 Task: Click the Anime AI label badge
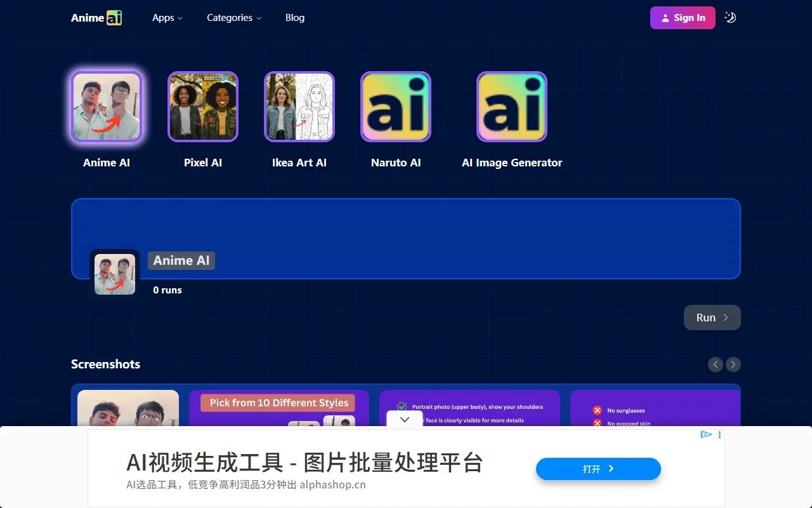pyautogui.click(x=181, y=260)
